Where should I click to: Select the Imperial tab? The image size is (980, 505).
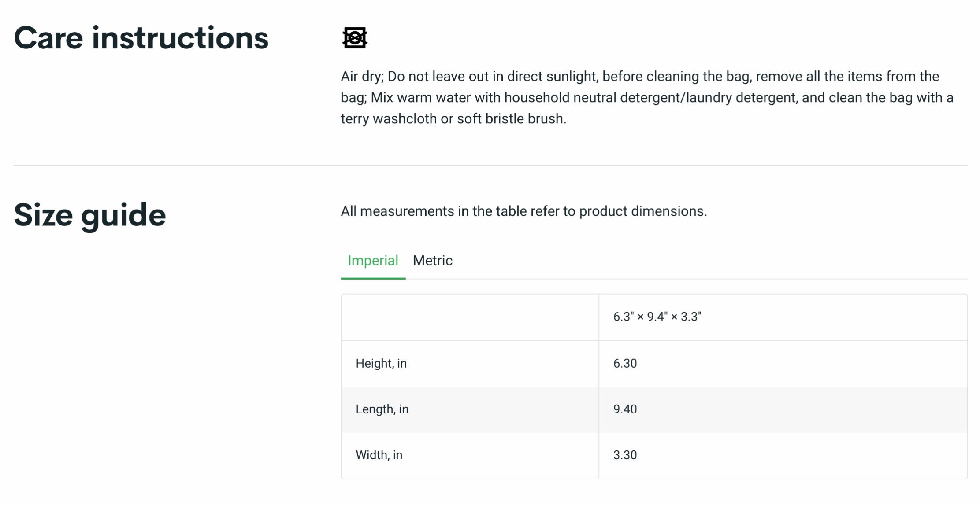click(373, 261)
